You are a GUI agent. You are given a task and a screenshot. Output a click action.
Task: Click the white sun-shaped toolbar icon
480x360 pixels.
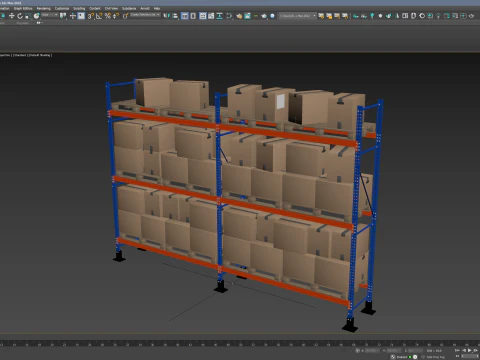pos(380,16)
